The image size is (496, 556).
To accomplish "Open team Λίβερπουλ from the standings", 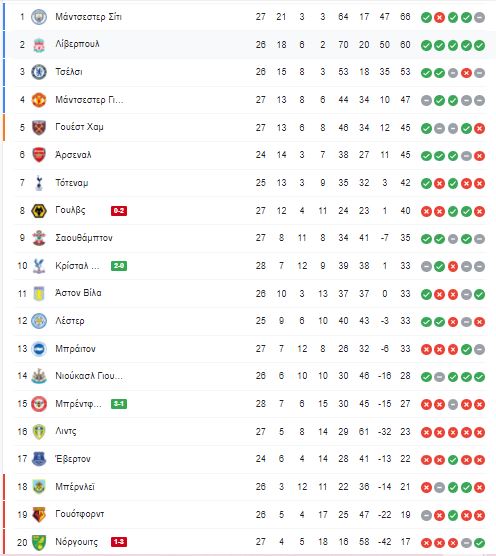I will 77,44.
